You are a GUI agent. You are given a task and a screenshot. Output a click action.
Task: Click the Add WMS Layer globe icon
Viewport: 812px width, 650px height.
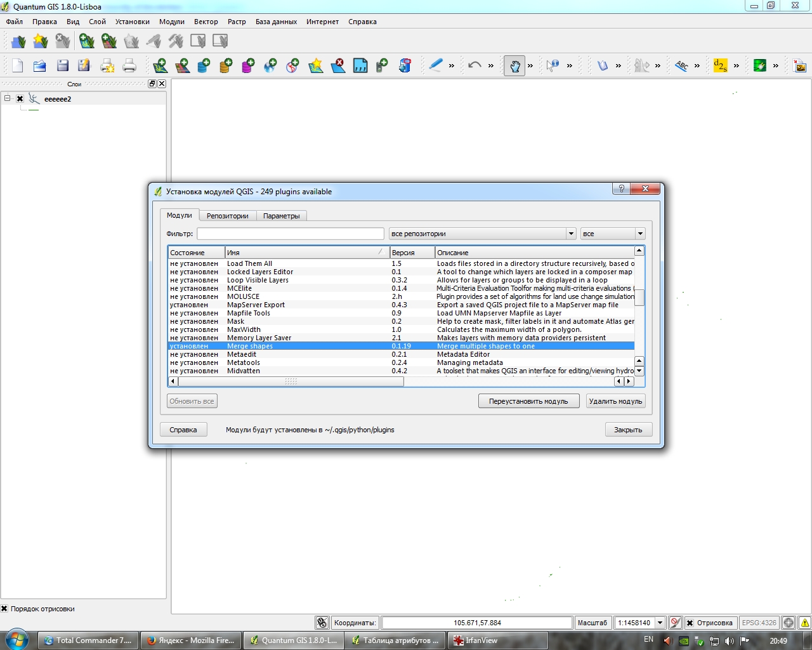(x=270, y=65)
